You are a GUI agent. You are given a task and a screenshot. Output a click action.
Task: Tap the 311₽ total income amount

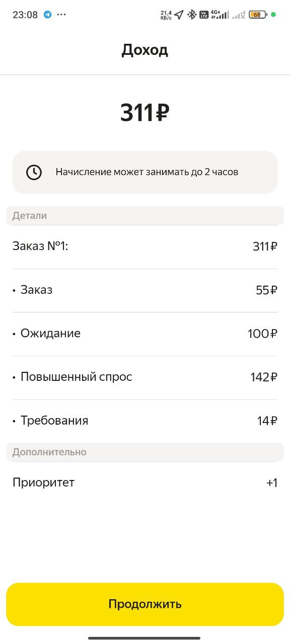[x=144, y=112]
